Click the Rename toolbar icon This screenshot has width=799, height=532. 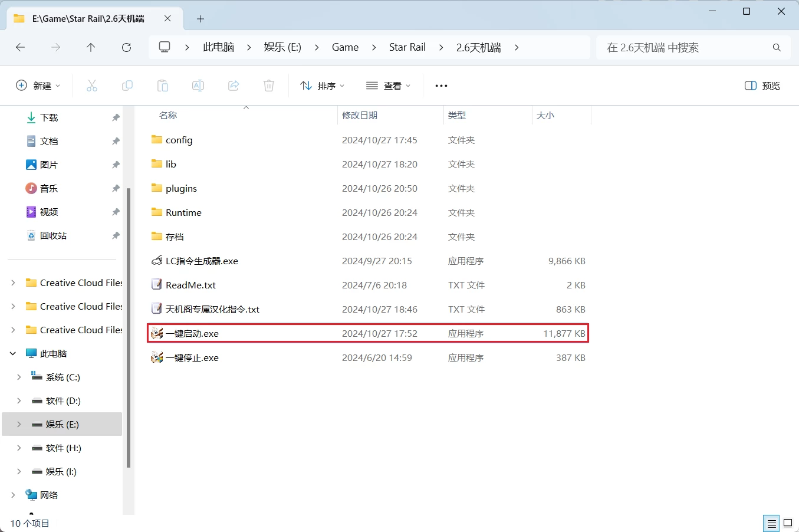coord(198,86)
